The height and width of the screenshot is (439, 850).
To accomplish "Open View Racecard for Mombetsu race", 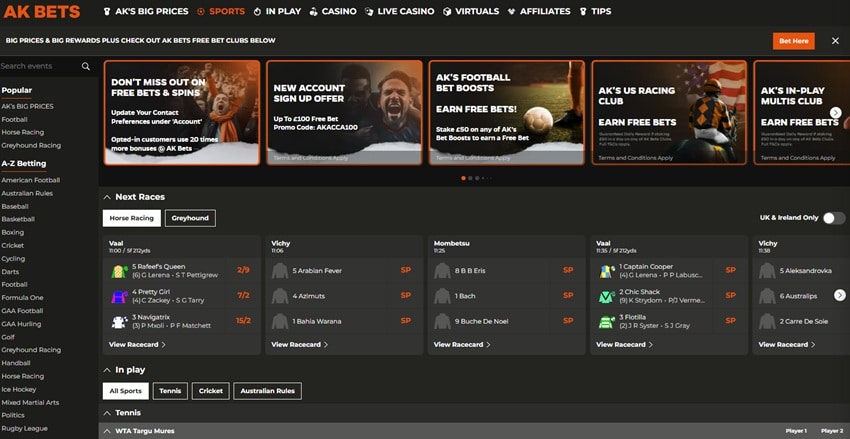I will click(x=462, y=345).
